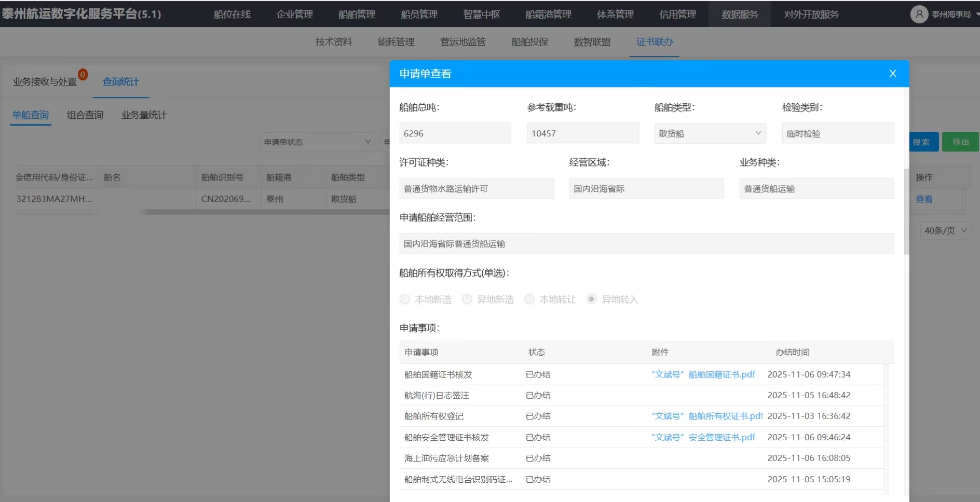
Task: Open the 申请单状态 dropdown filter
Action: coord(317,142)
